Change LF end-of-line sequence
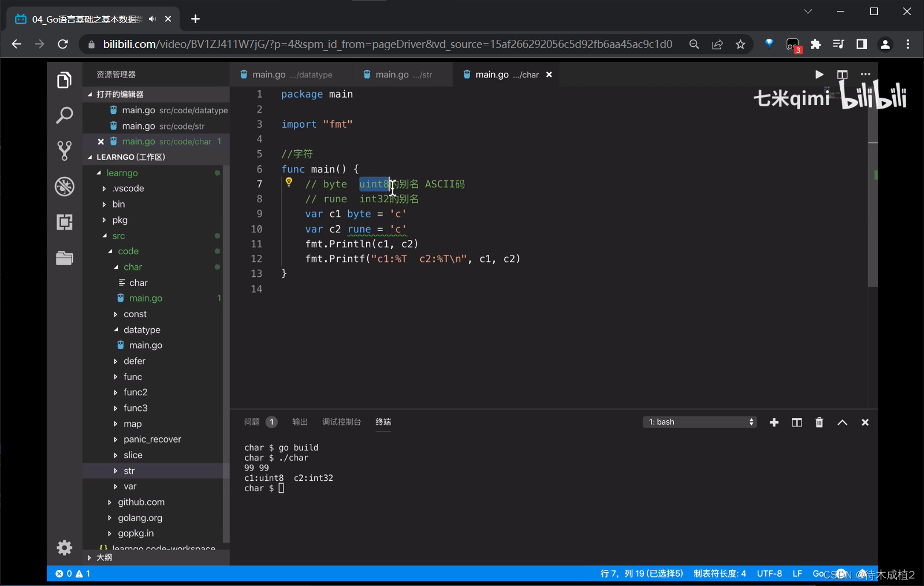This screenshot has height=586, width=924. [x=797, y=573]
